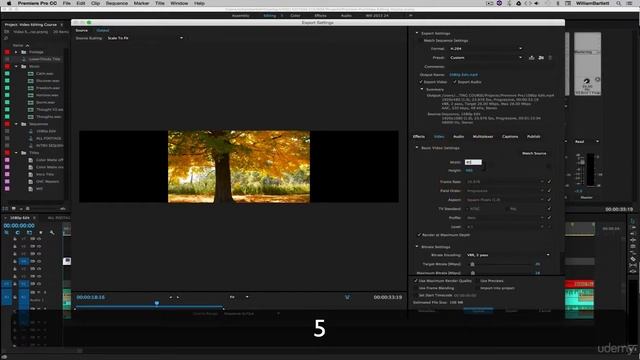Click the Delete Preset trash icon

pyautogui.click(x=550, y=58)
